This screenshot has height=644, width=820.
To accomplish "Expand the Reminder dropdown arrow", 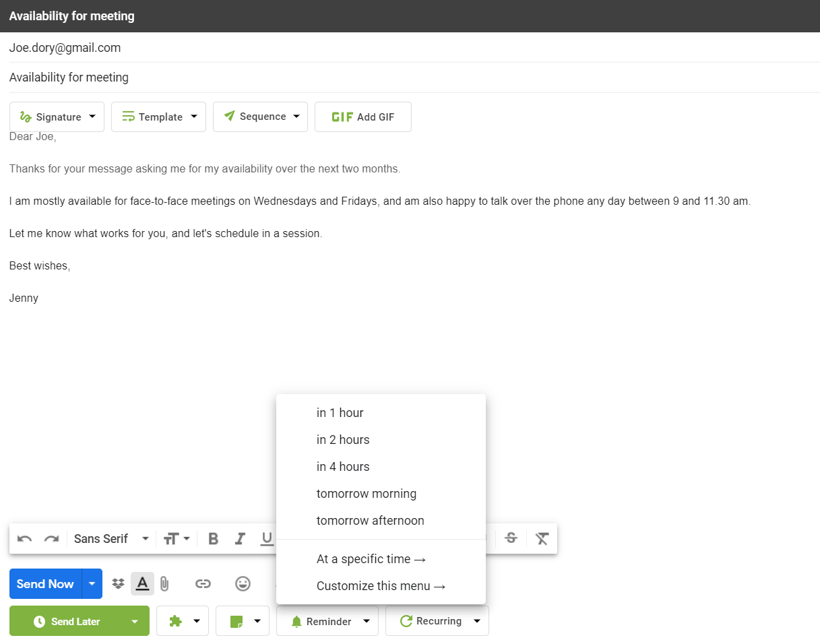I will click(367, 621).
